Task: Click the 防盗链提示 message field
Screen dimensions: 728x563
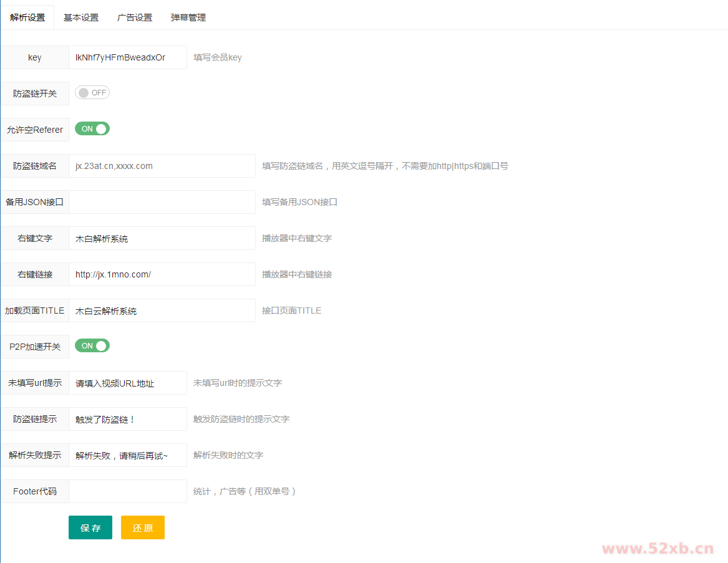Action: click(128, 419)
